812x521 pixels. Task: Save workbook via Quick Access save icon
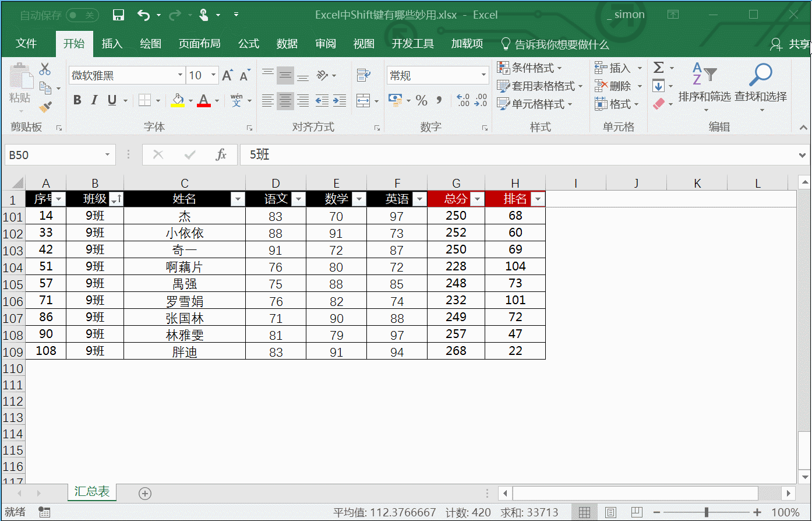coord(118,14)
